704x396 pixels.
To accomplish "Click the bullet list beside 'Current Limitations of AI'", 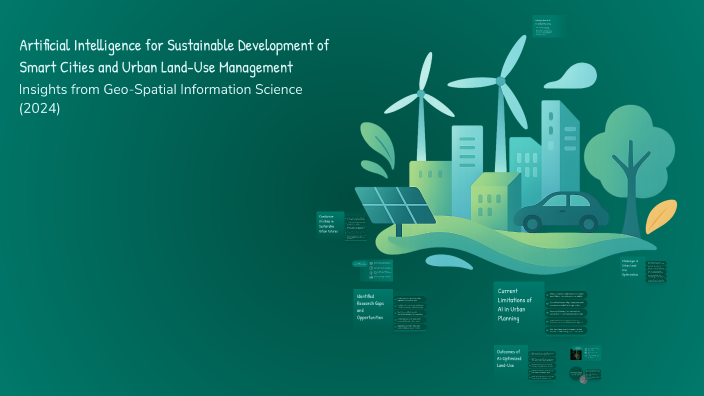I will (566, 313).
